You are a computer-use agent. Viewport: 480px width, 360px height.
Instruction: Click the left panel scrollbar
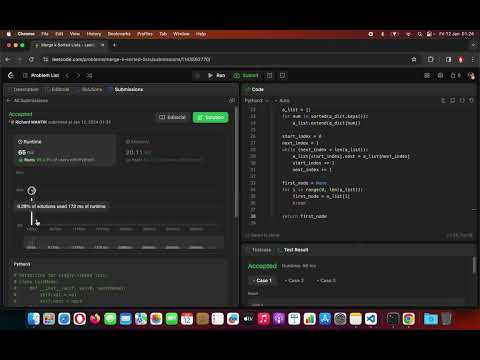tap(237, 162)
